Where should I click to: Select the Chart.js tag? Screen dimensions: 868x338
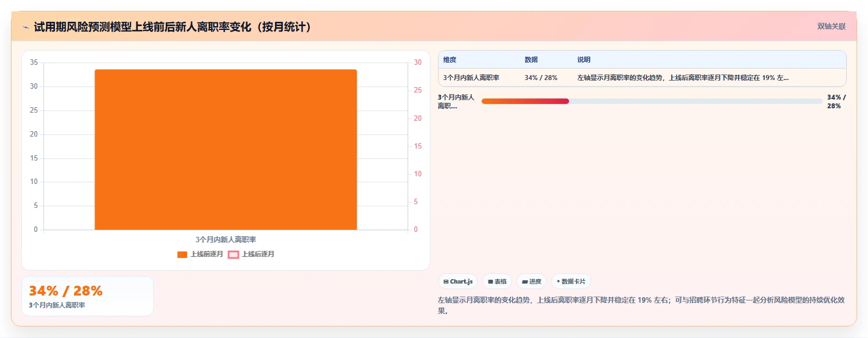pyautogui.click(x=458, y=281)
